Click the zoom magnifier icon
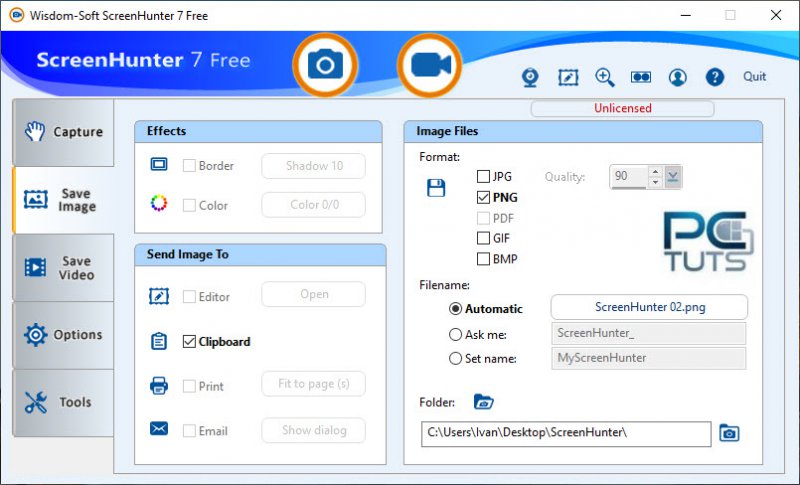The width and height of the screenshot is (800, 485). (605, 78)
